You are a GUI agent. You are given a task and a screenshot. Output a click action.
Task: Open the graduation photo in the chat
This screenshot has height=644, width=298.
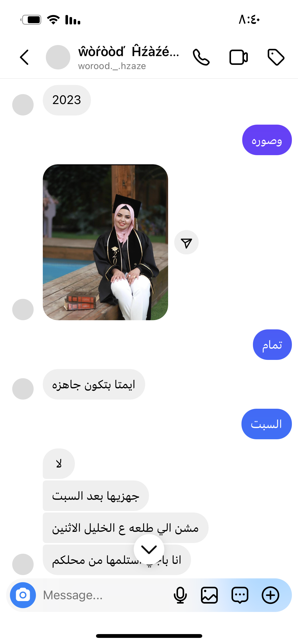[x=105, y=242]
